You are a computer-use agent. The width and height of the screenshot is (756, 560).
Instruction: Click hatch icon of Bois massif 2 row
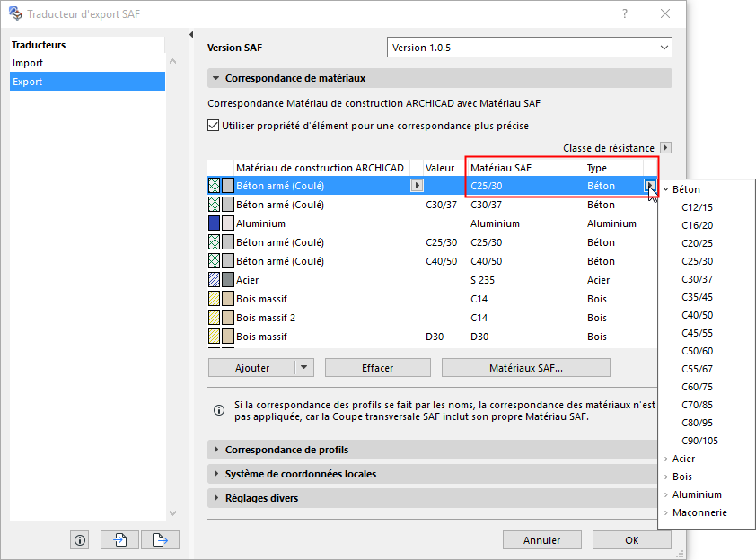coord(214,318)
